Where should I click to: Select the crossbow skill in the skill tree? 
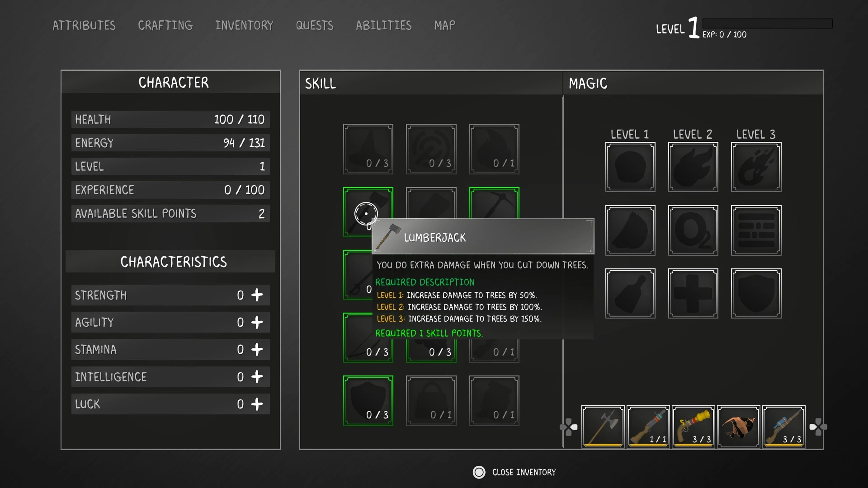(368, 337)
